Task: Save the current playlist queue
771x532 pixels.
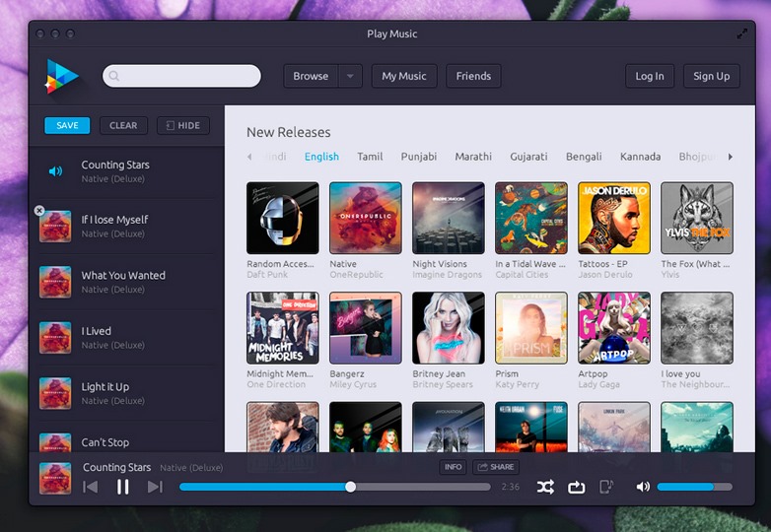Action: coord(67,126)
